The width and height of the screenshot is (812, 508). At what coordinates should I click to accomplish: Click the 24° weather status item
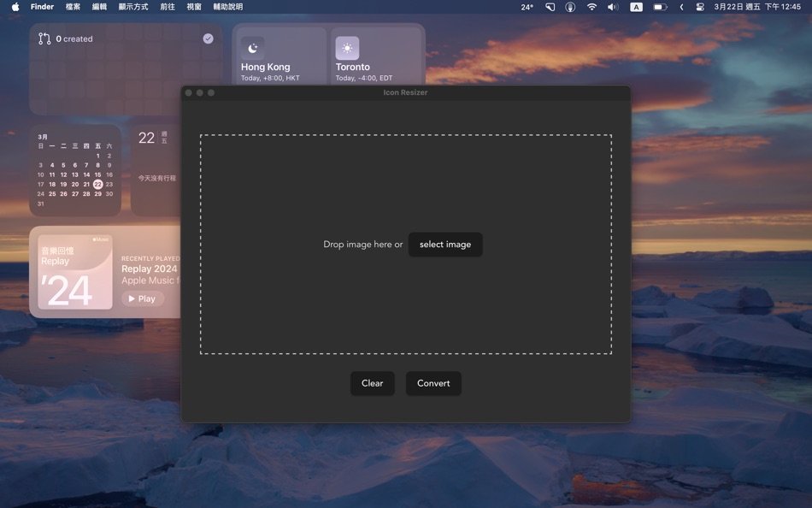click(x=527, y=7)
